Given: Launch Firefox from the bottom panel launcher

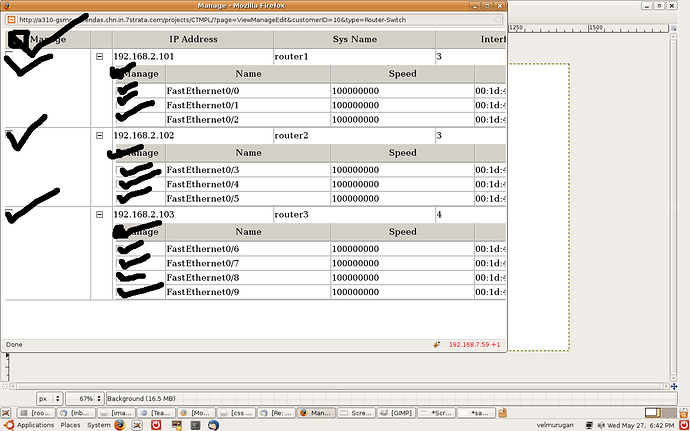Looking at the screenshot, I should tap(119, 425).
